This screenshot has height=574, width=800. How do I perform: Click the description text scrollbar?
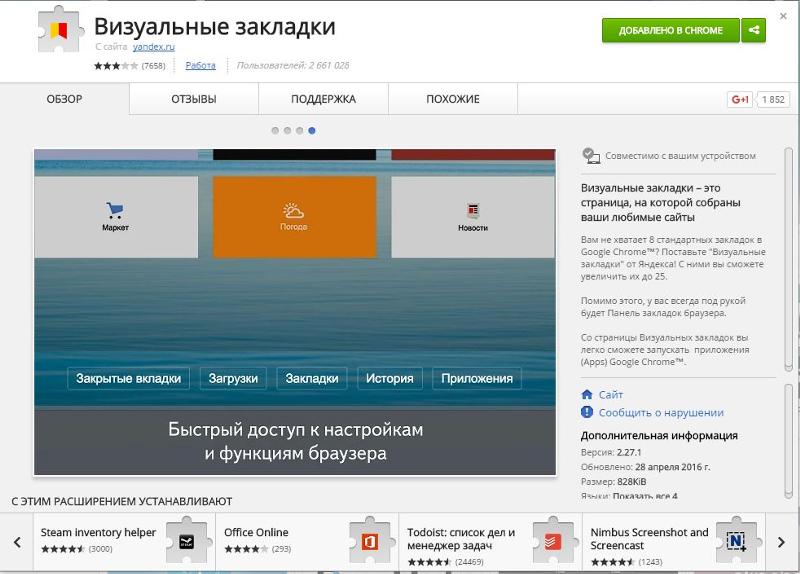pos(788,259)
